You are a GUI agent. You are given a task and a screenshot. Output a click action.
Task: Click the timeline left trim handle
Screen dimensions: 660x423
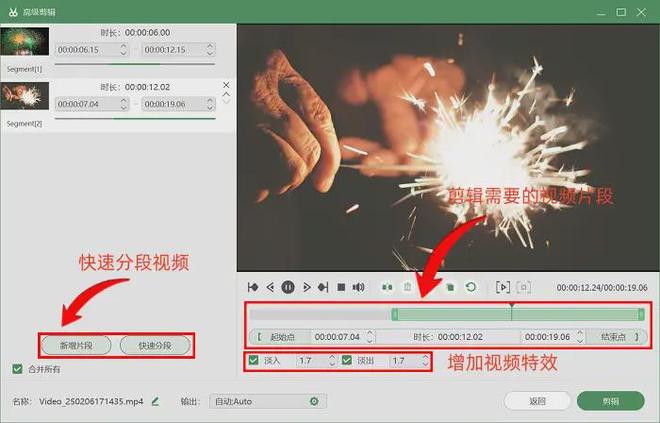tap(395, 314)
